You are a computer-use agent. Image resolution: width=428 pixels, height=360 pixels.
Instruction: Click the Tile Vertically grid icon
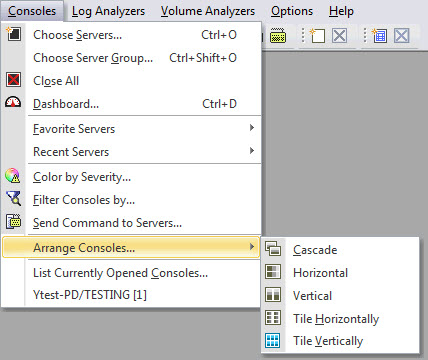pos(273,340)
